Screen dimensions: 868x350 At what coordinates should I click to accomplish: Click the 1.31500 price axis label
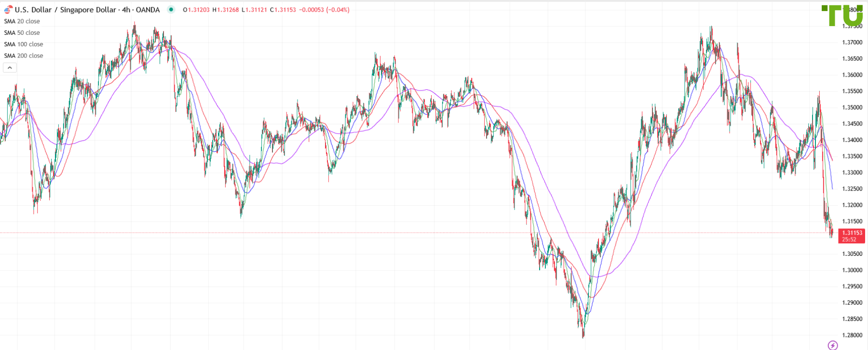[x=852, y=222]
